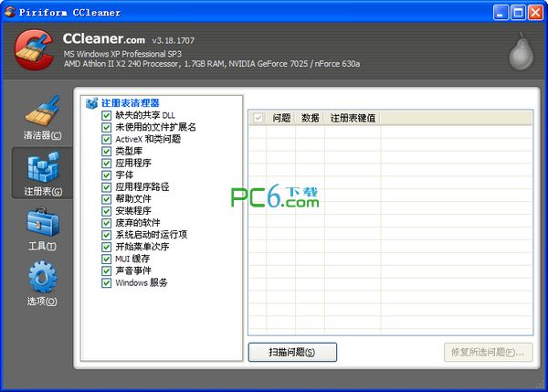Click the 扫描问题(S) scan button

[x=292, y=352]
